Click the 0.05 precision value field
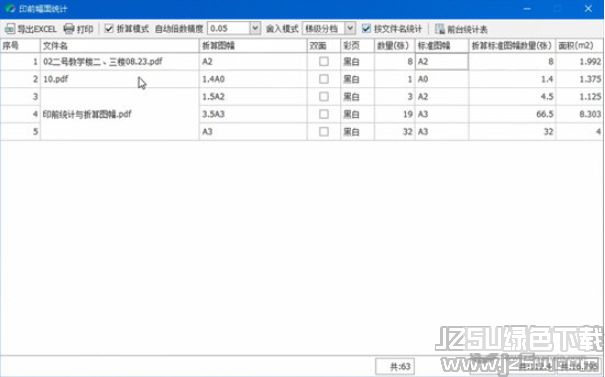 [229, 29]
